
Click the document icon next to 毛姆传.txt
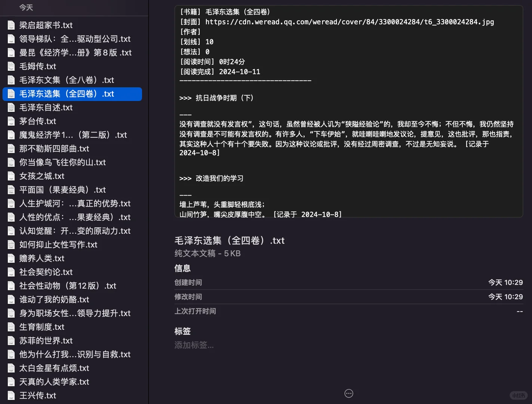[11, 66]
